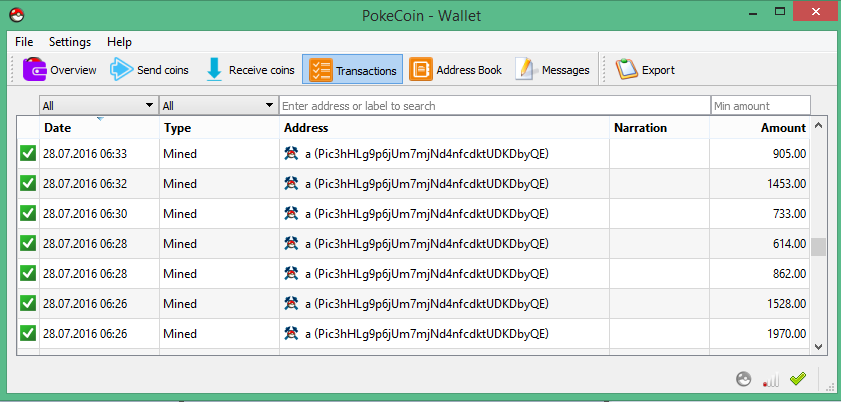Click the Mined type in the 905.00 row
The image size is (841, 402).
[180, 154]
